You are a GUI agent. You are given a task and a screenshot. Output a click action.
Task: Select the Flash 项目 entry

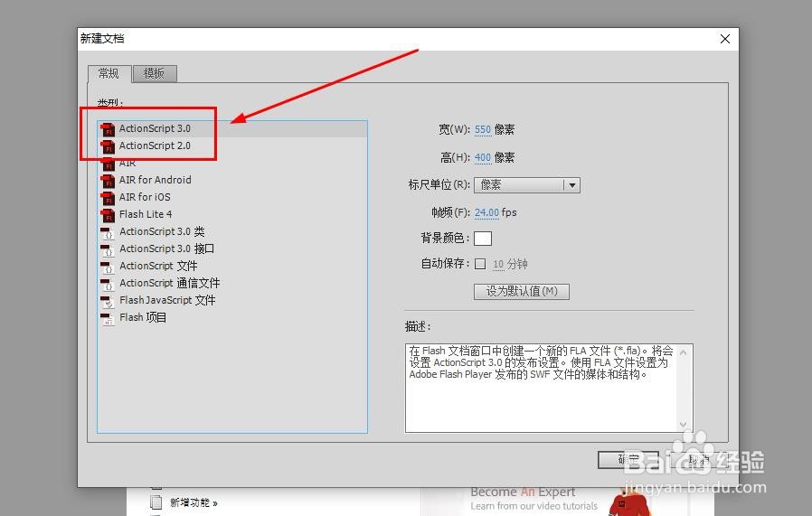tap(232, 317)
